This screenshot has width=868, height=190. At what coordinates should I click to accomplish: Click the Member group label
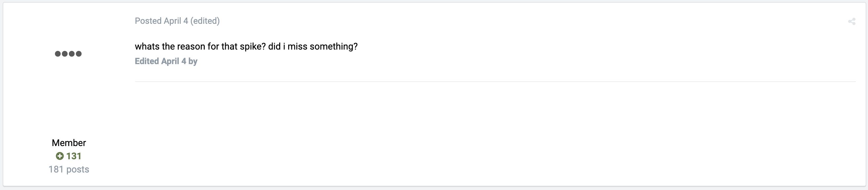coord(69,143)
